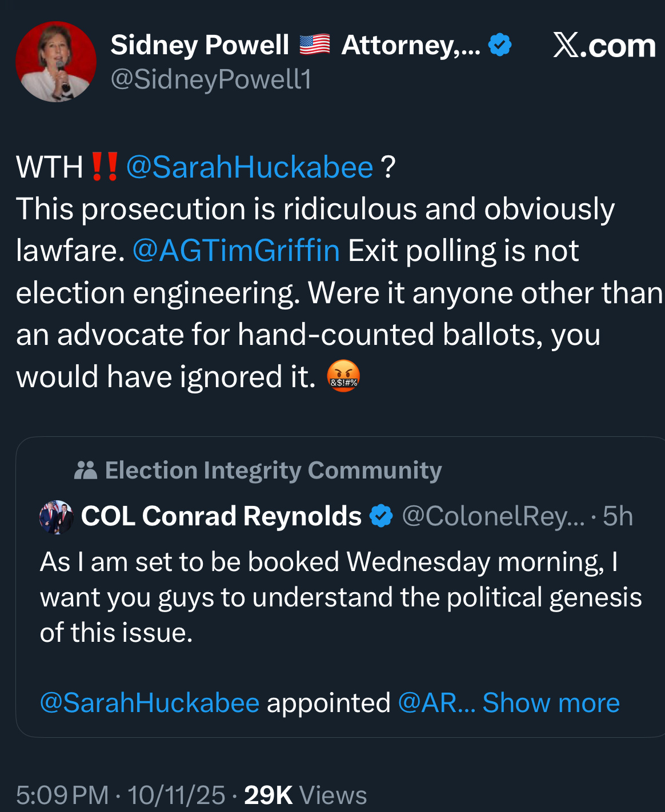665x812 pixels.
Task: Click the cursing angry face emoji
Action: pos(343,377)
